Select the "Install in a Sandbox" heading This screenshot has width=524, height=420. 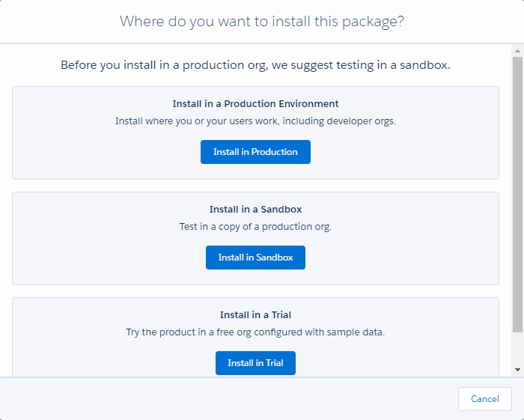coord(255,210)
